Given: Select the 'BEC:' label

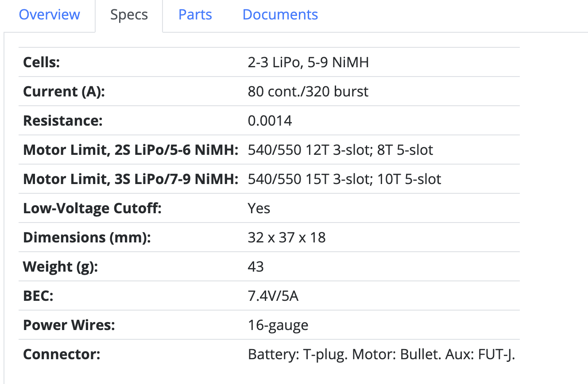Looking at the screenshot, I should 38,296.
